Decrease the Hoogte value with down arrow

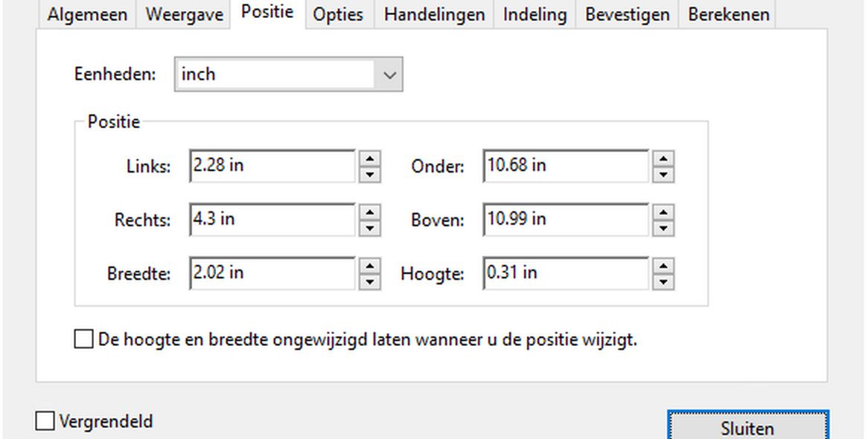tap(663, 281)
